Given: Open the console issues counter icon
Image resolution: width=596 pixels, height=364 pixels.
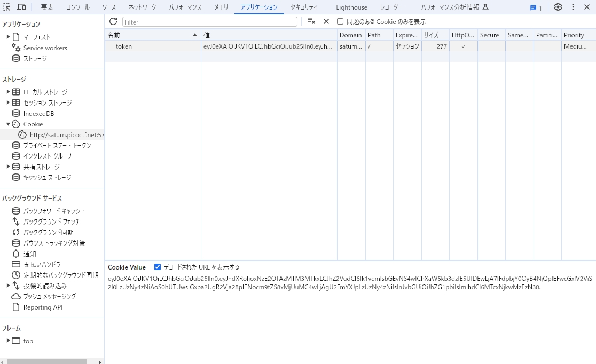Looking at the screenshot, I should [536, 7].
